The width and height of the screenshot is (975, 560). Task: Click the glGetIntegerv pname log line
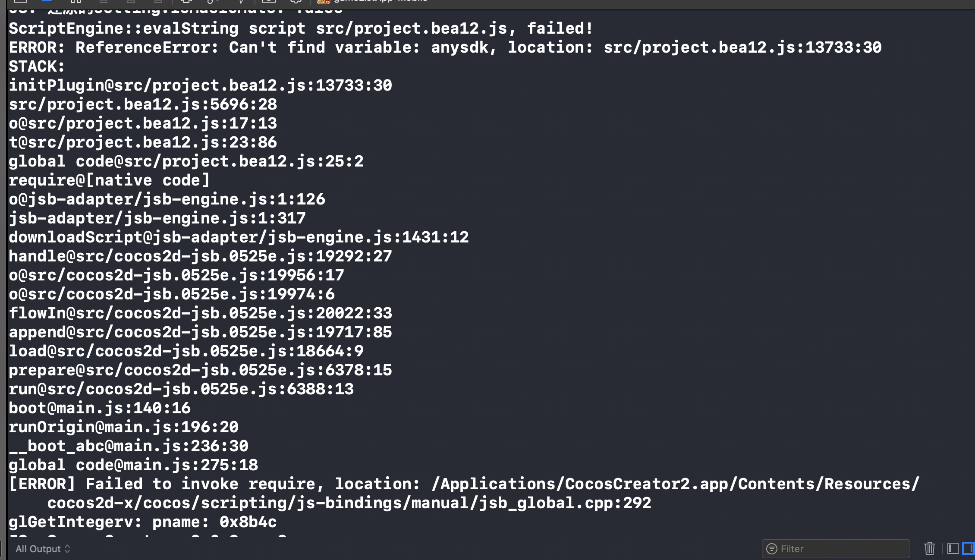point(143,522)
